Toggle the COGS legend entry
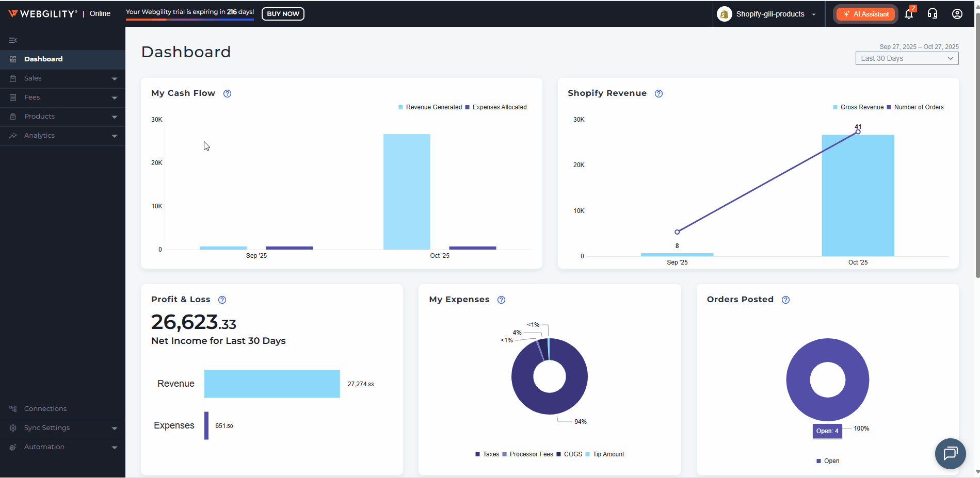The width and height of the screenshot is (980, 478). coord(572,454)
